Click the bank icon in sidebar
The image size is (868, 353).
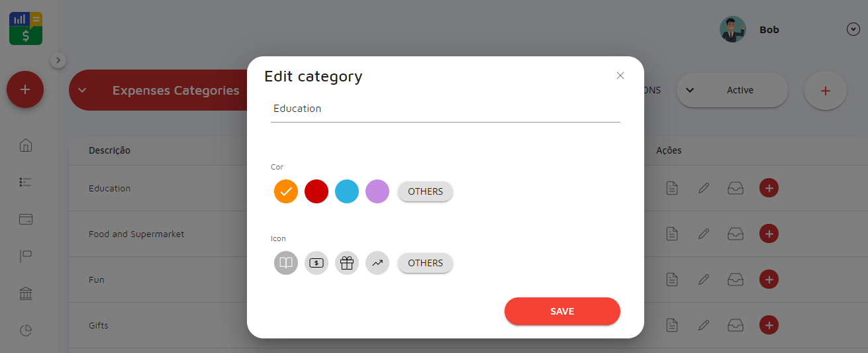click(26, 293)
